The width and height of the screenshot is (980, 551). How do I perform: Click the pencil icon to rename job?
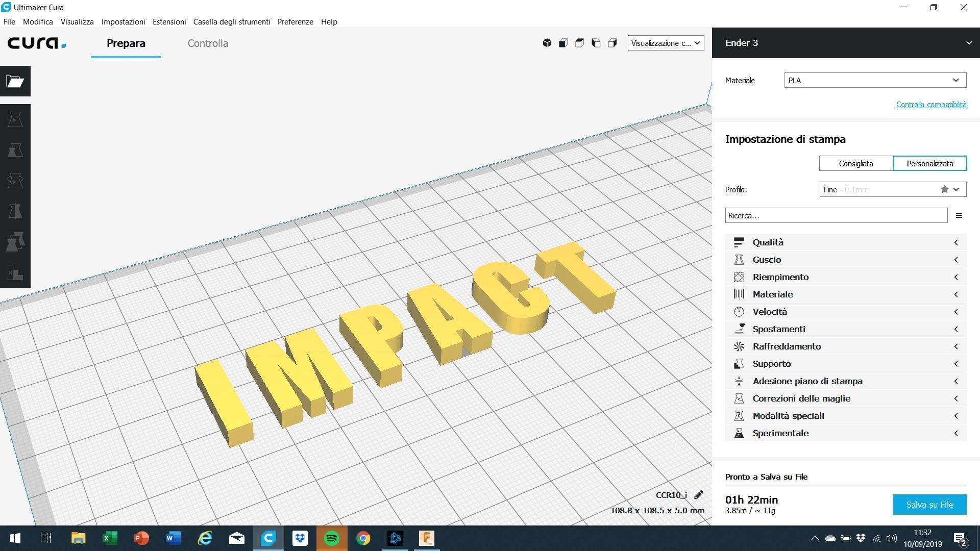pyautogui.click(x=699, y=495)
